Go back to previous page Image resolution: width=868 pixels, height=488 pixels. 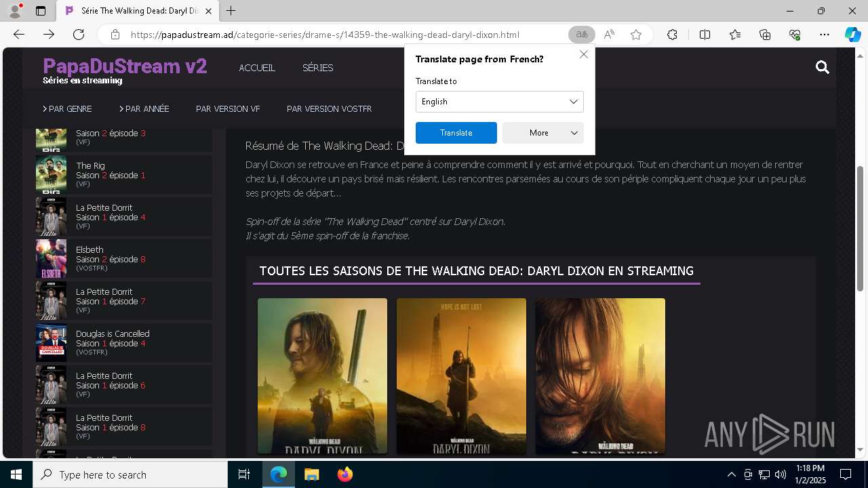19,35
